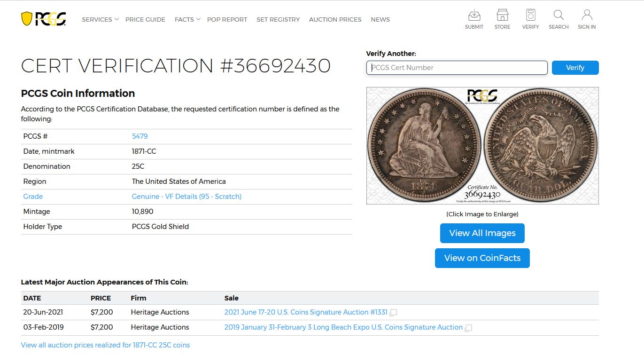Screen dimensions: 644x363
Task: Click copy icon beside 2021 June auction link
Action: (393, 313)
